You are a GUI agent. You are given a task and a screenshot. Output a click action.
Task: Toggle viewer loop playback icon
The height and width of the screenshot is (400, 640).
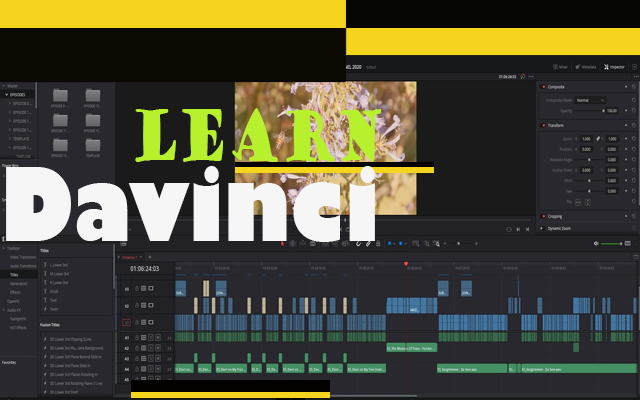coord(509,229)
